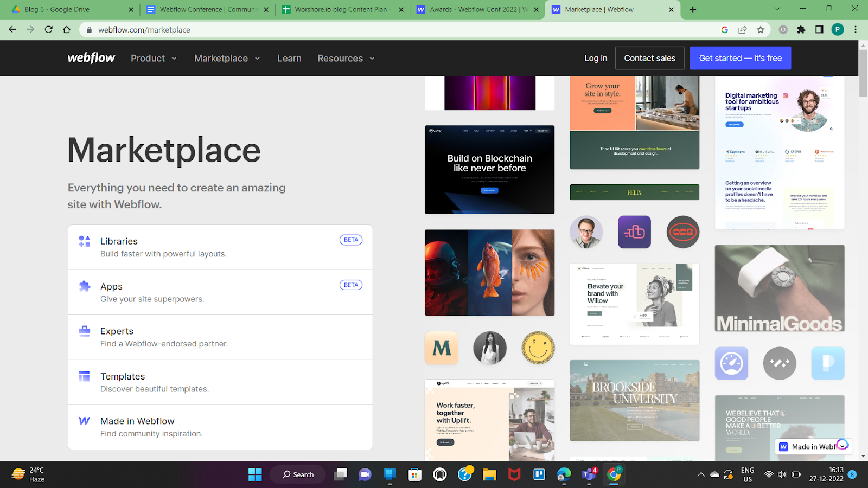Click the Apps puzzle-piece icon
Screen dimensions: 868x488
[85, 286]
